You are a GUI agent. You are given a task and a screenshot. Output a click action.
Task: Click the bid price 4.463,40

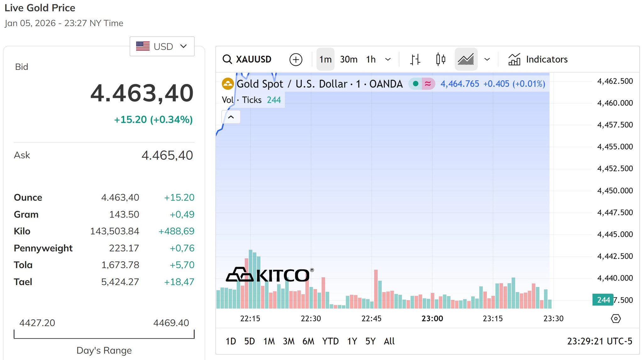click(x=142, y=93)
